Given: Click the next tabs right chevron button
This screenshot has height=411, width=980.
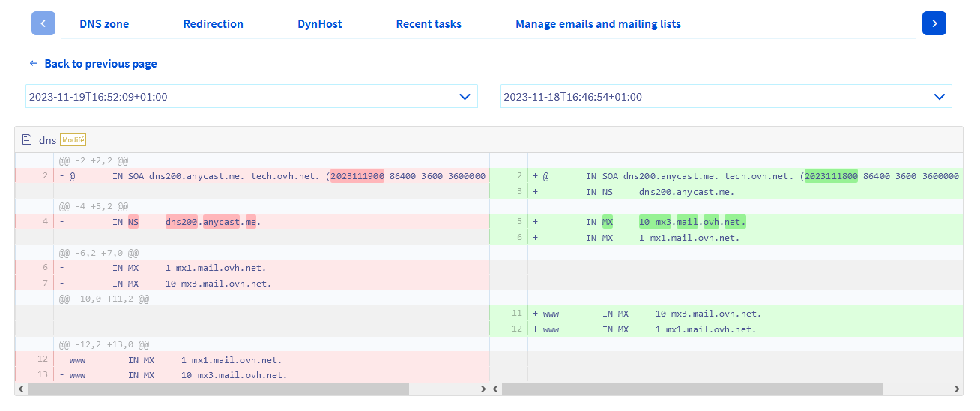Looking at the screenshot, I should 934,23.
